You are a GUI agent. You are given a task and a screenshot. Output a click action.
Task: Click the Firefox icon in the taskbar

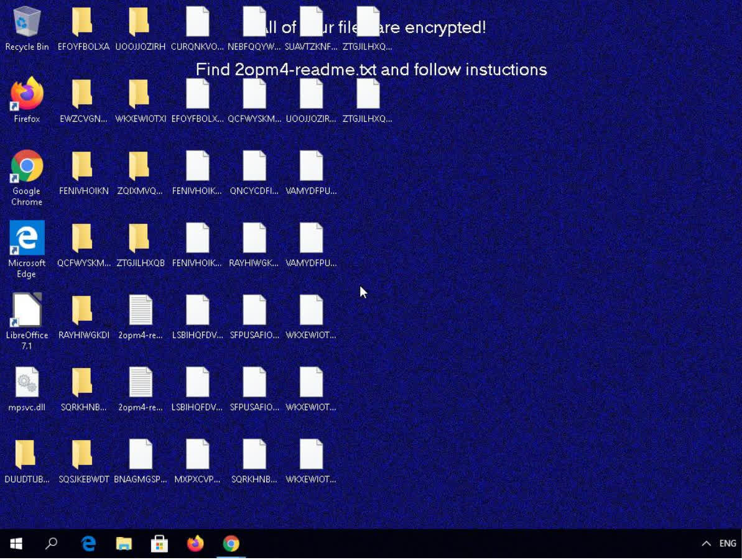tap(195, 544)
